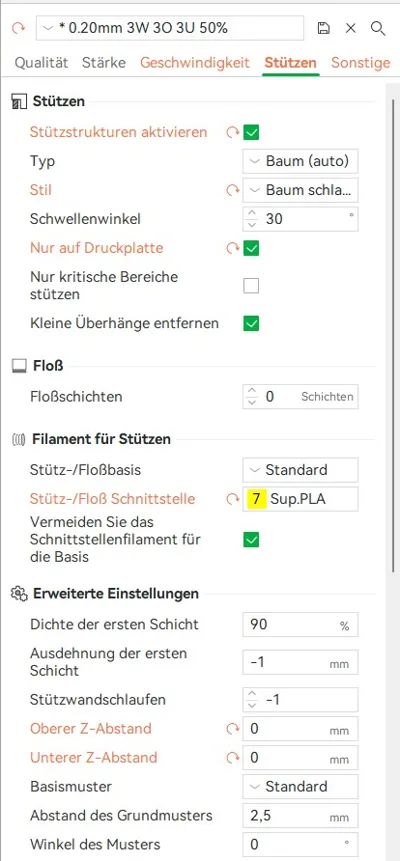The width and height of the screenshot is (400, 861).
Task: Click the Dichte der ersten Schicht field
Action: pos(301,625)
